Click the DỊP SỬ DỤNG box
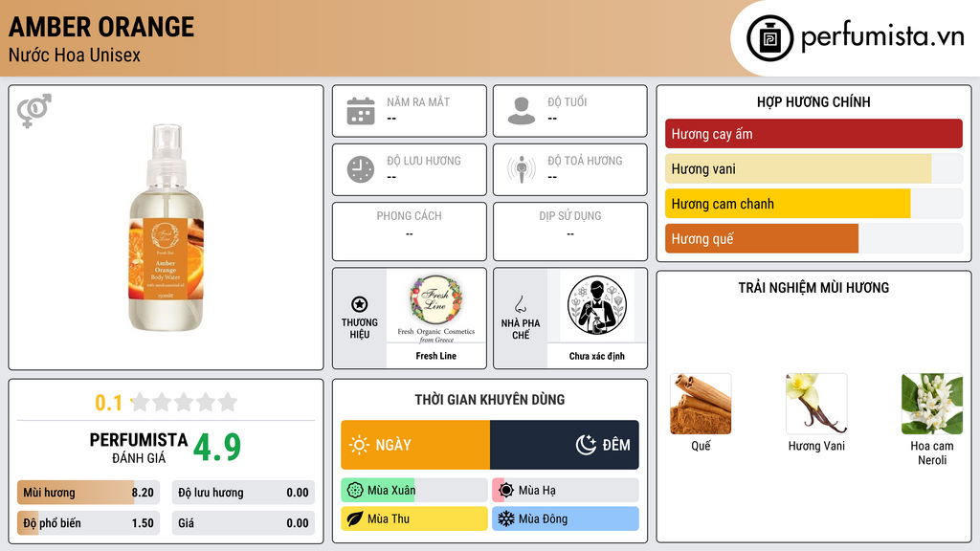The width and height of the screenshot is (980, 551). coord(570,231)
